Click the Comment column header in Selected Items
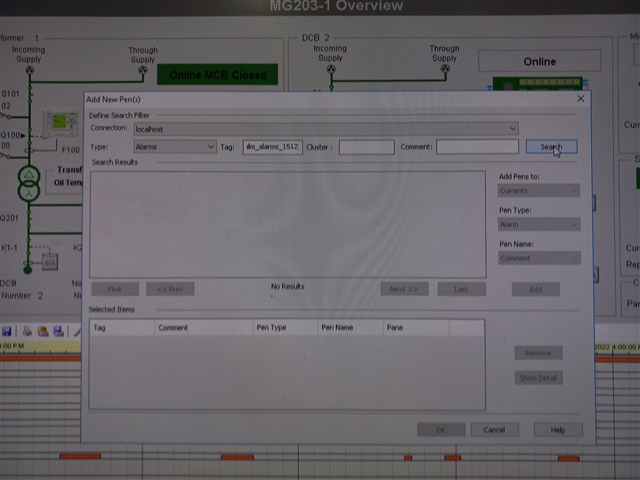Image resolution: width=640 pixels, height=480 pixels. 204,328
